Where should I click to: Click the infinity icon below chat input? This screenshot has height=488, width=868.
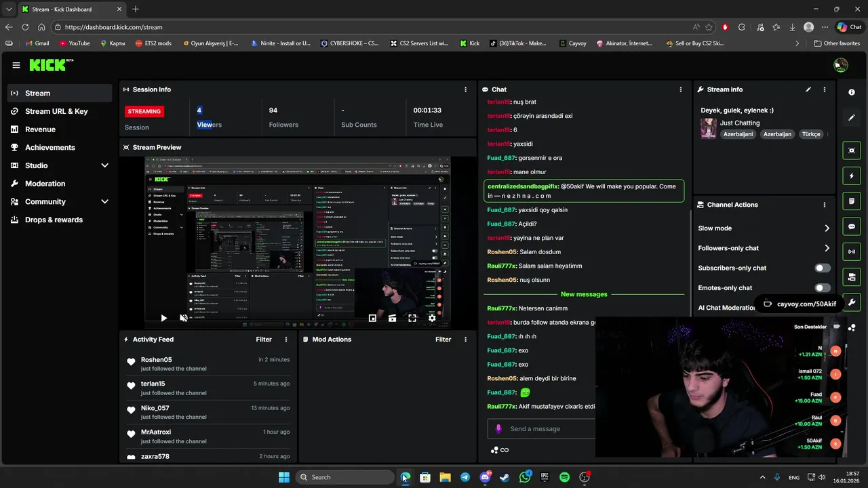coord(505,450)
